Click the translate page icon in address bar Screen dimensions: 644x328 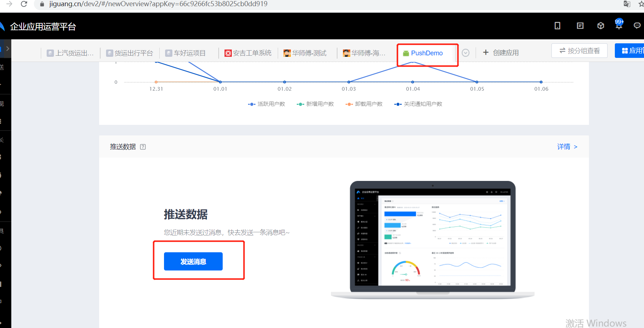point(627,4)
